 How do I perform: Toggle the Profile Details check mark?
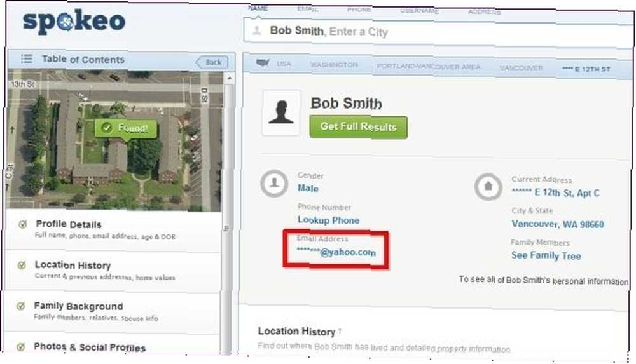pyautogui.click(x=23, y=224)
